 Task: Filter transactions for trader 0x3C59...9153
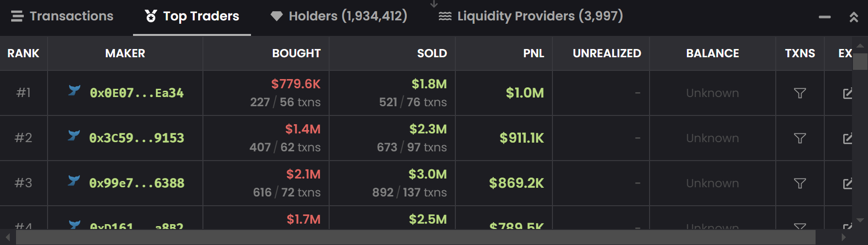click(800, 138)
